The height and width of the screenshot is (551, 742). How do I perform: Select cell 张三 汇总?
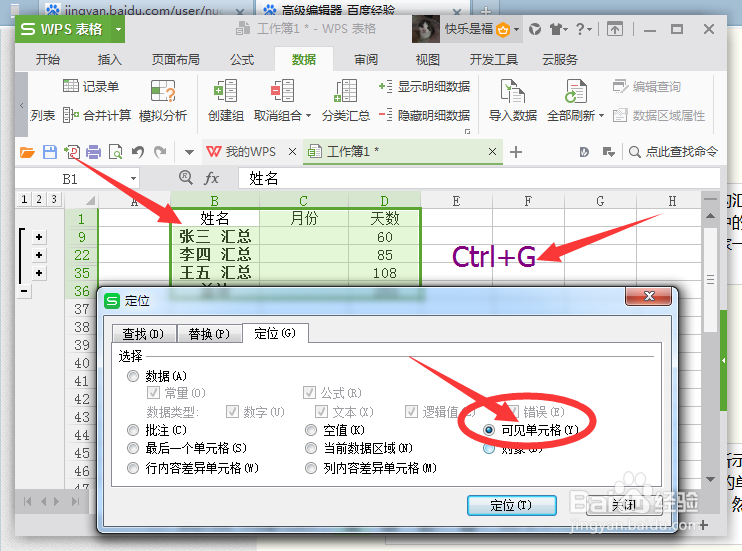tap(215, 237)
